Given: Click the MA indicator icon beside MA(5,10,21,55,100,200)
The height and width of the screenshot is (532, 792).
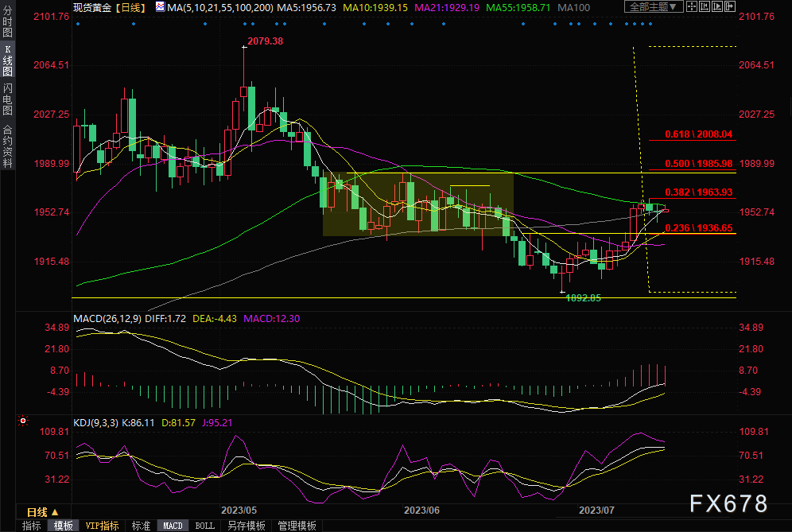Looking at the screenshot, I should point(160,6).
